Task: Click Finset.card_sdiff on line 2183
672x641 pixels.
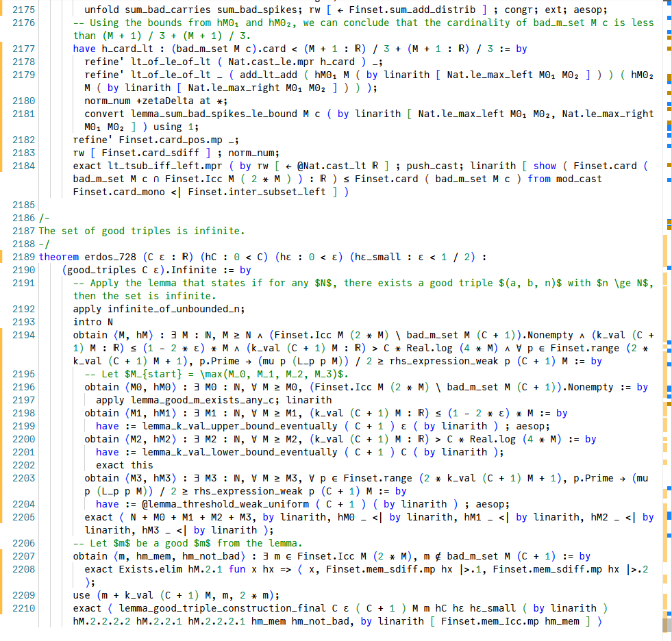Action: coord(151,153)
